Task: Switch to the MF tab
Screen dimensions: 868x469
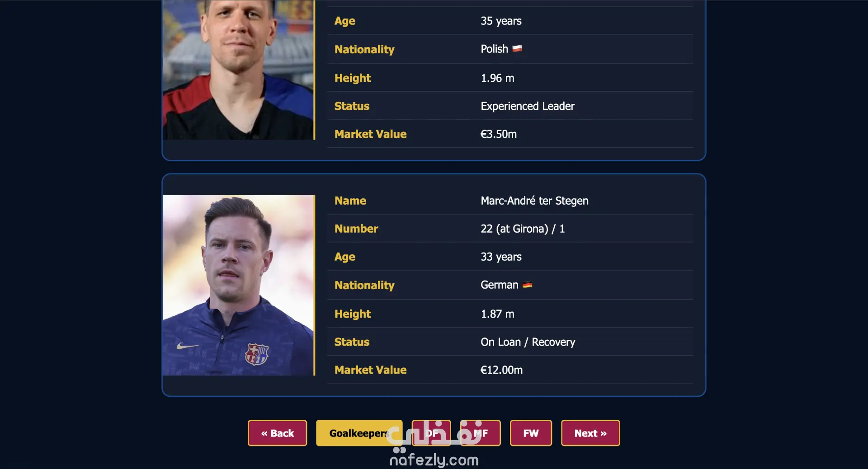Action: (x=480, y=433)
